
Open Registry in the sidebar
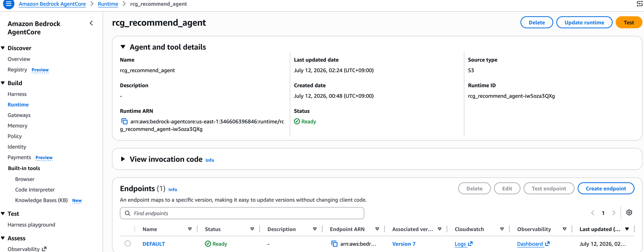[x=17, y=70]
